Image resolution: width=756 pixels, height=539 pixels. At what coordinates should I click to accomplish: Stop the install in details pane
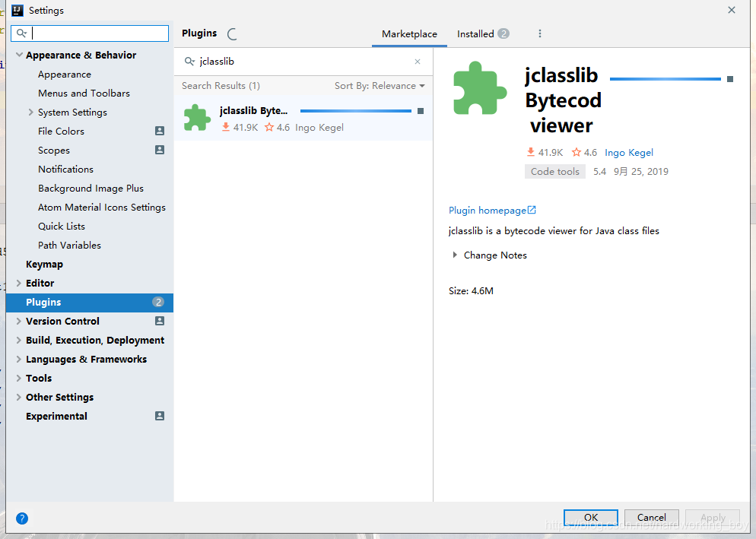(730, 79)
